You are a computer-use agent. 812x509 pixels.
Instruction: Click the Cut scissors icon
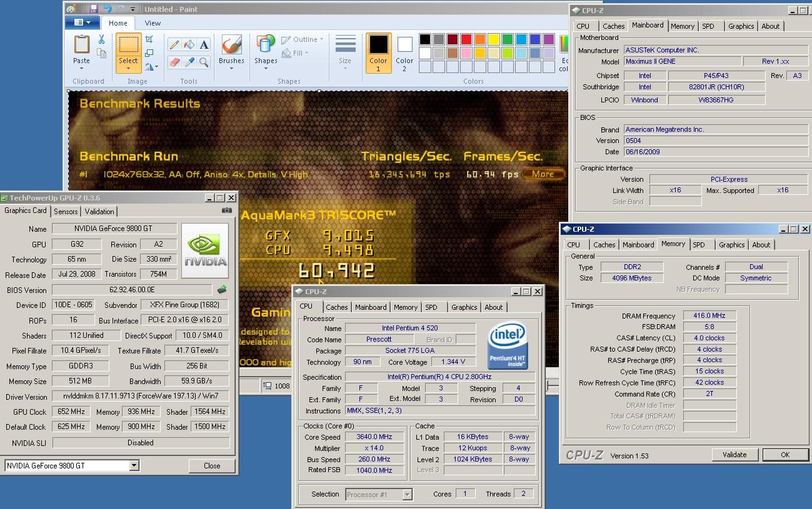[x=101, y=39]
